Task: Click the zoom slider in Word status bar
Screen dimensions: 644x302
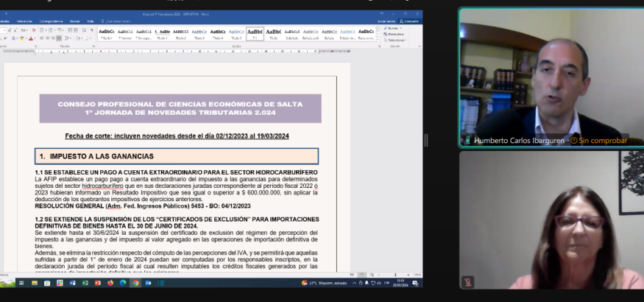Action: tap(394, 275)
